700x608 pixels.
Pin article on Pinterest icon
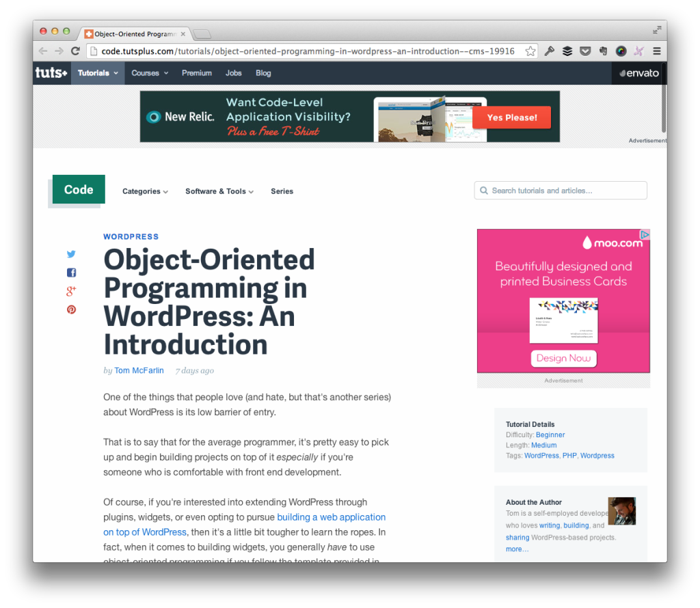(x=71, y=309)
